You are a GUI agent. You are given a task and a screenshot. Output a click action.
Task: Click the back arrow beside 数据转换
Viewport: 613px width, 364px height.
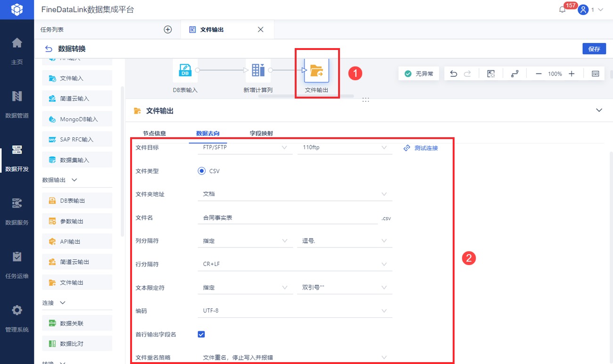click(x=48, y=49)
